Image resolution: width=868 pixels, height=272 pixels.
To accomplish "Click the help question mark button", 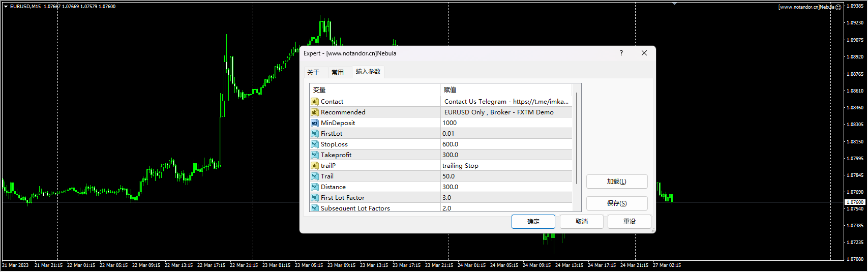I will [621, 53].
